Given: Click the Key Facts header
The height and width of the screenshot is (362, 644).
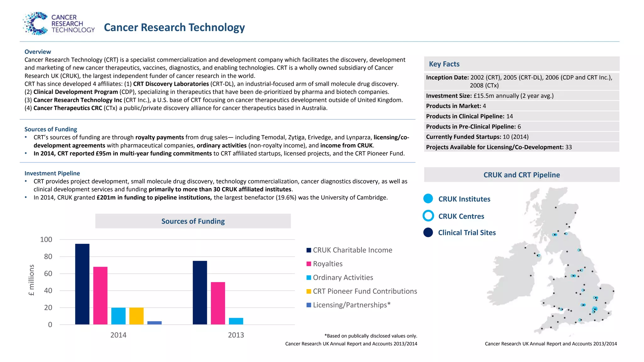Looking at the screenshot, I should 444,64.
